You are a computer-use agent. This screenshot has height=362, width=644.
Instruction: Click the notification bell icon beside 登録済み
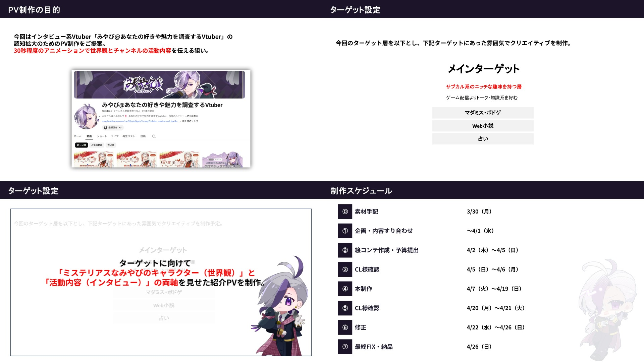105,128
